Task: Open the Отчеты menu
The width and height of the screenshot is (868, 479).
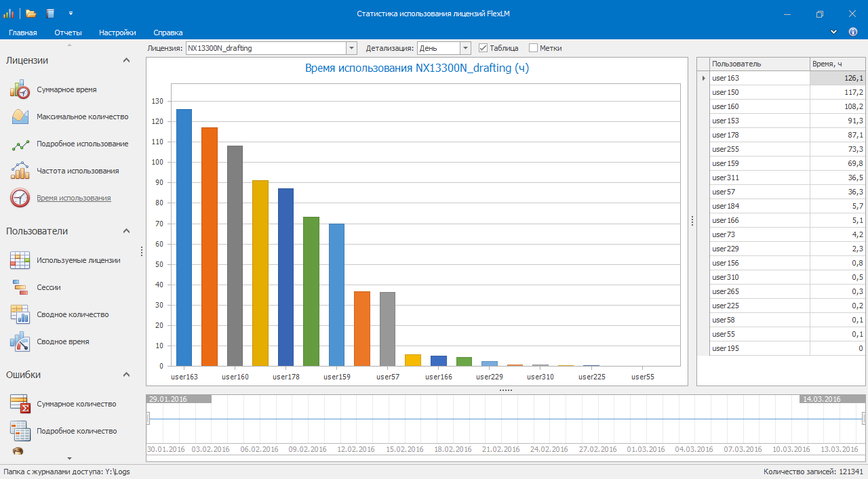Action: pos(68,33)
